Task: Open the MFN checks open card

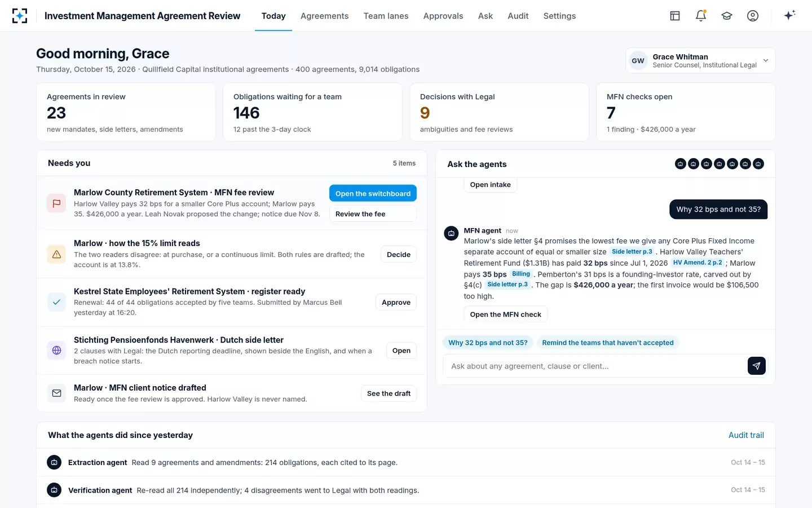Action: click(686, 112)
